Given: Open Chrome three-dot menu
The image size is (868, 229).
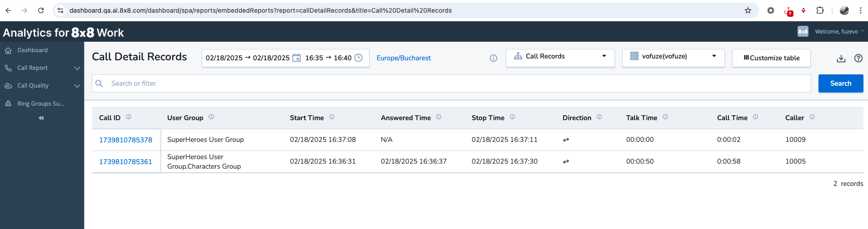Looking at the screenshot, I should click(860, 10).
